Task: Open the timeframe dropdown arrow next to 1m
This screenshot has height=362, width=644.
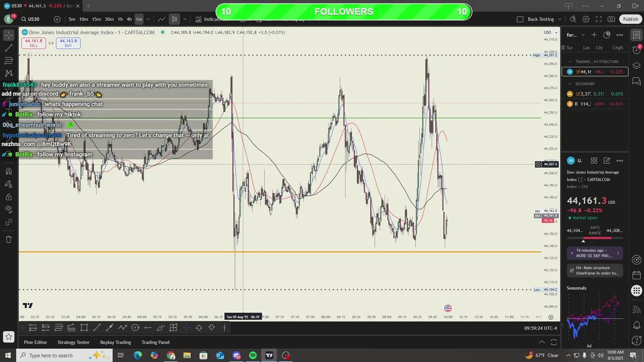Action: pos(148,19)
